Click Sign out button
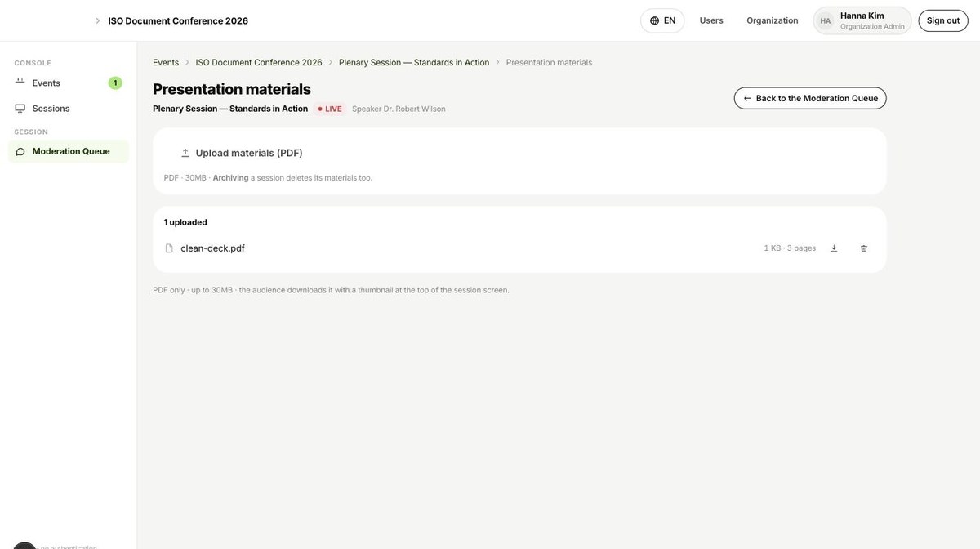 [943, 20]
